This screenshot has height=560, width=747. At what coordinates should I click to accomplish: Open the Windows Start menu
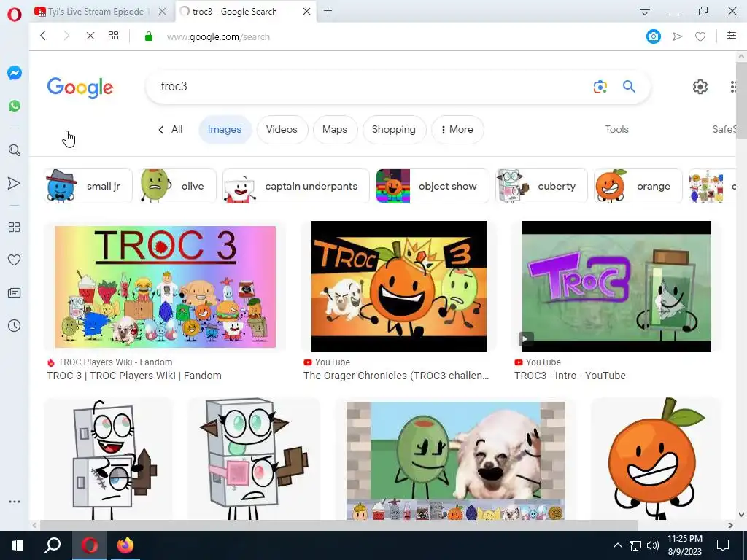click(18, 545)
